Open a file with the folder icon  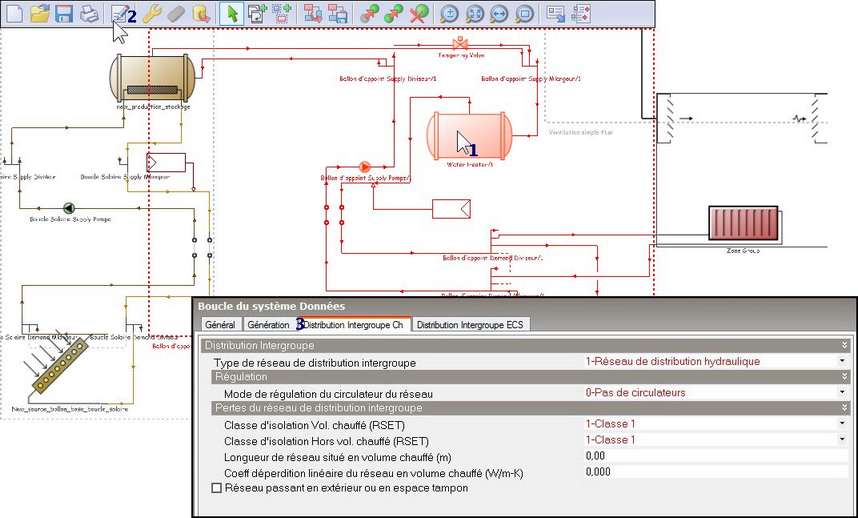40,14
